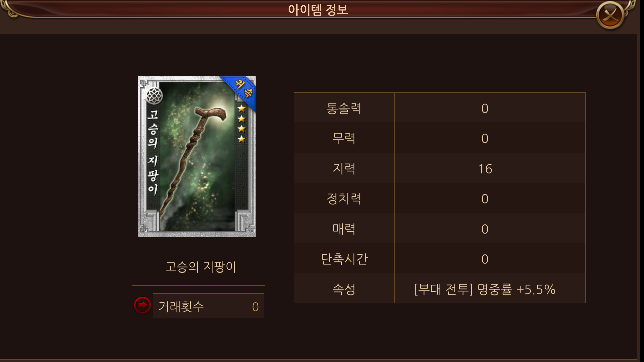Click the 아이템 정보 title text
This screenshot has height=362, width=644.
318,10
